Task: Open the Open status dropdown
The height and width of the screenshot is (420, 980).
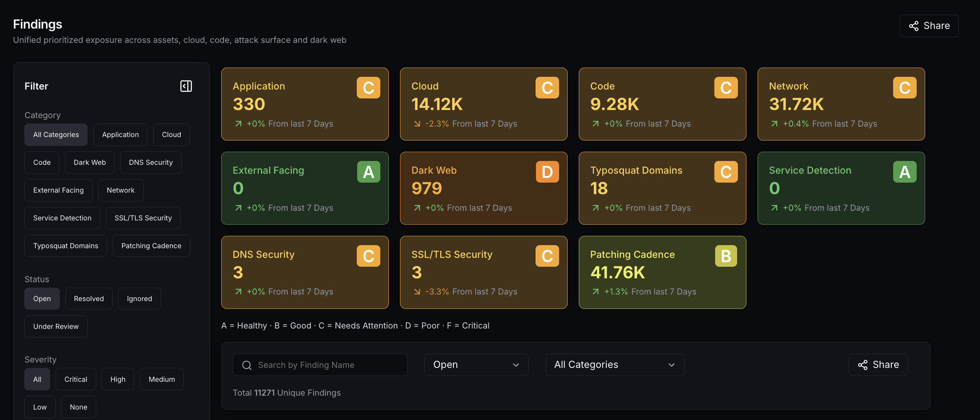Action: [476, 365]
